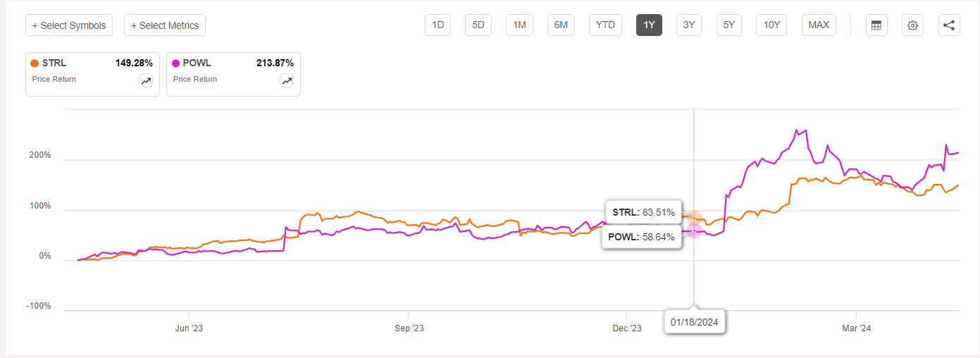Select the 5Y time range

coord(729,25)
